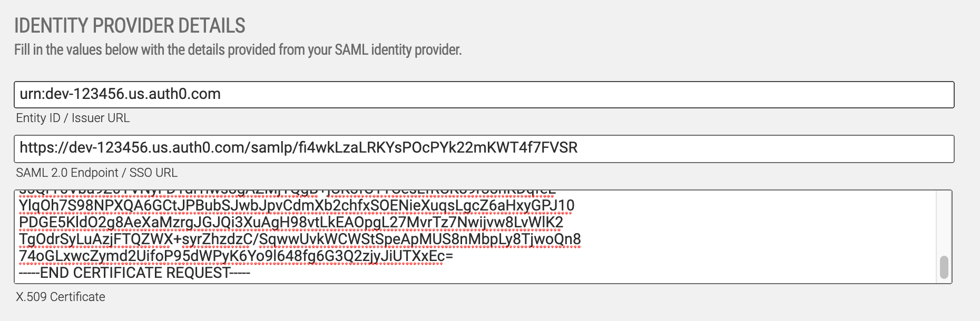Click the certificate text area scrollbar thumb
This screenshot has height=321, width=980.
coord(944,267)
